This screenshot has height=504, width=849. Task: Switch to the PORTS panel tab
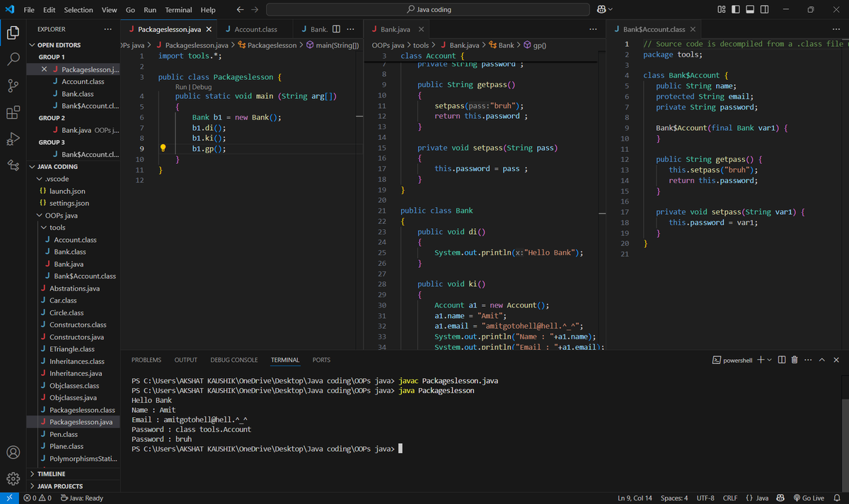point(321,361)
